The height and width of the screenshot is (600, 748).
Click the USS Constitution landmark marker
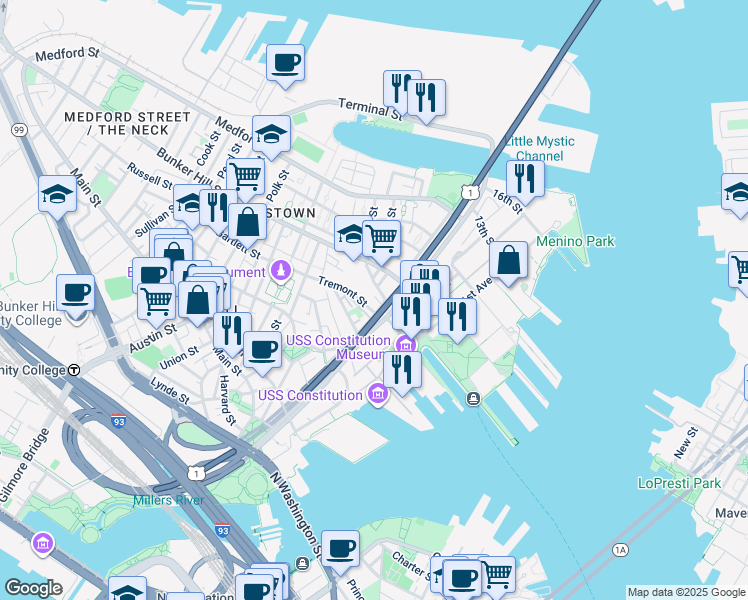click(377, 395)
